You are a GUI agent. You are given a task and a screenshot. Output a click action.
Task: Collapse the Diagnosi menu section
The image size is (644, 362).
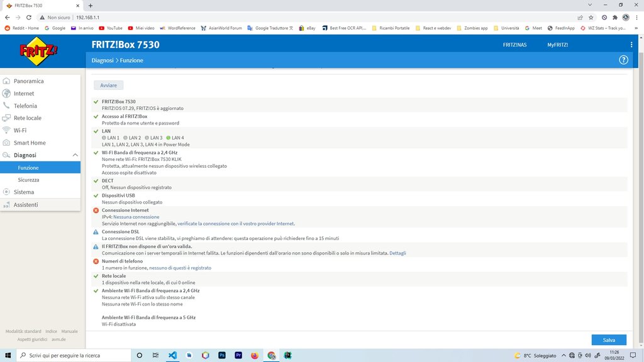point(75,155)
